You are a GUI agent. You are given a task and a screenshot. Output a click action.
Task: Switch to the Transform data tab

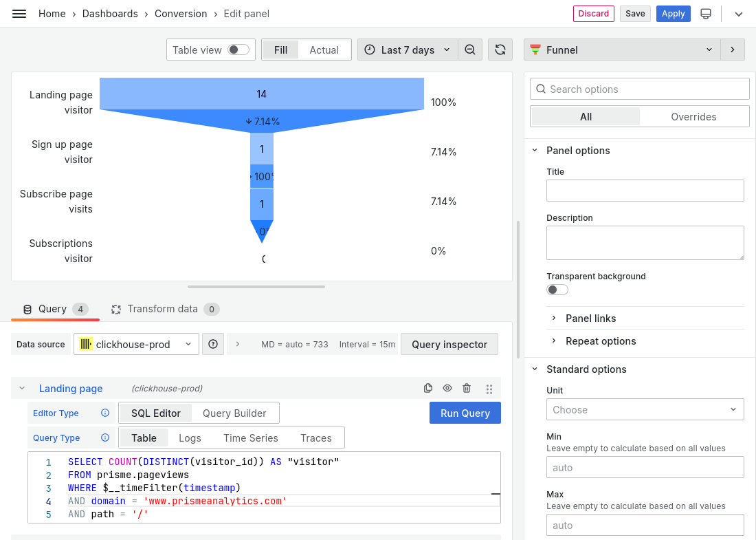click(x=162, y=309)
